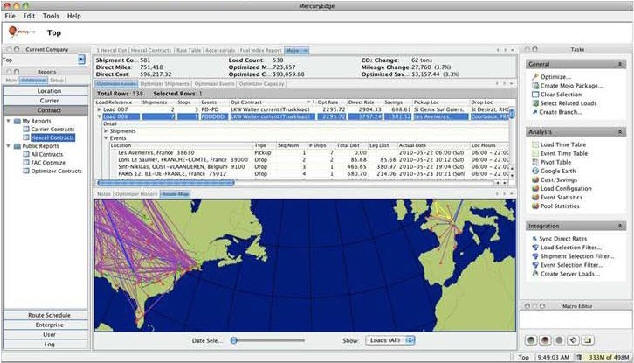Collapse the General section of Tasks panel

tap(620, 64)
